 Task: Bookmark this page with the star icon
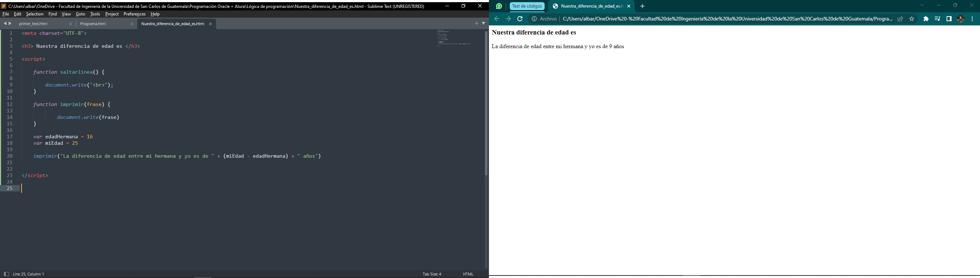click(912, 19)
